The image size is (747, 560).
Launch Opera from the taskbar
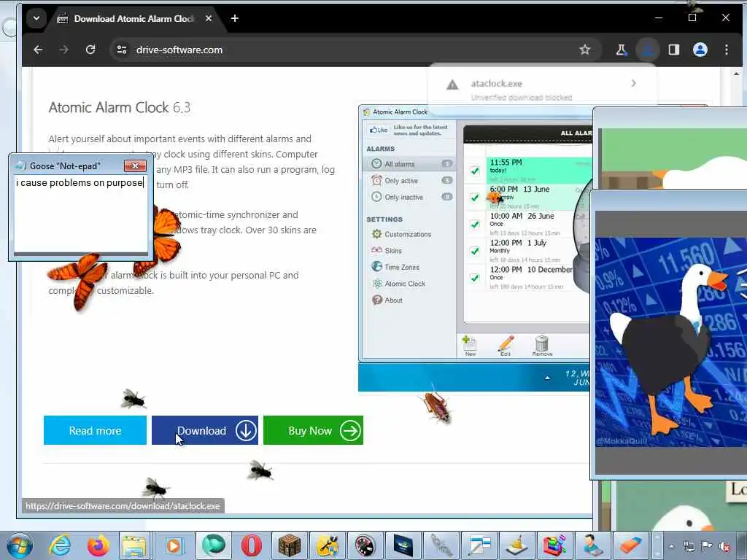point(252,545)
